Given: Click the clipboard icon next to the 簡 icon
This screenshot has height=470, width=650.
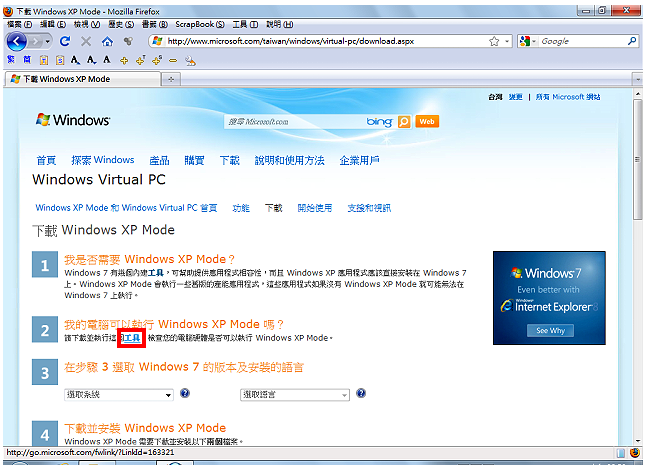Looking at the screenshot, I should point(44,61).
